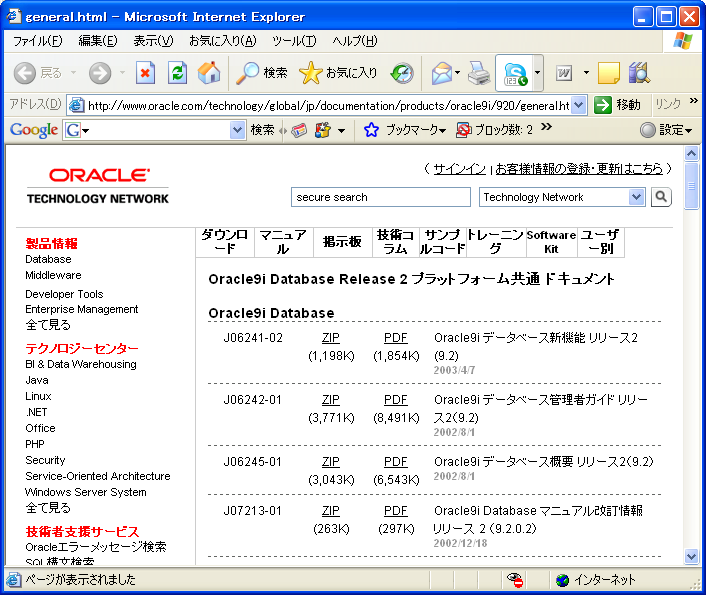Screen dimensions: 706x595
Task: Click the サインイン link
Action: click(460, 169)
